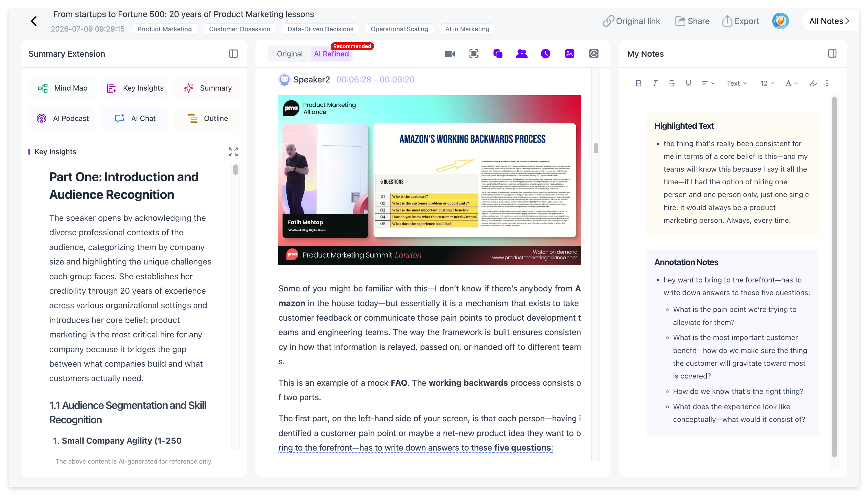Expand Key Insights to fullscreen

(233, 152)
